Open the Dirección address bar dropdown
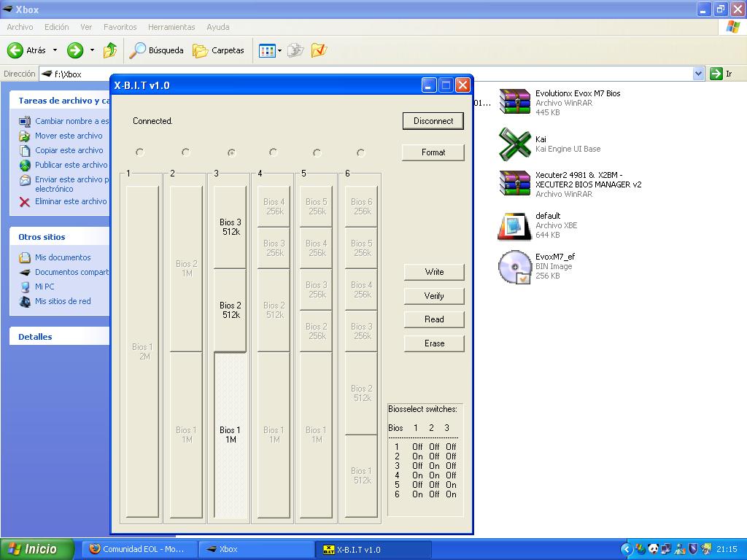 click(x=698, y=74)
